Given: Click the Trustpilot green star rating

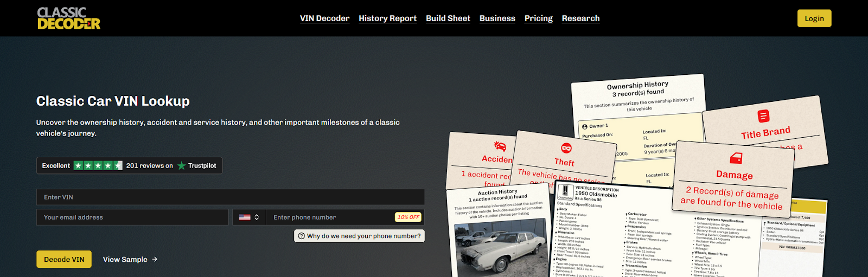Looking at the screenshot, I should (98, 165).
